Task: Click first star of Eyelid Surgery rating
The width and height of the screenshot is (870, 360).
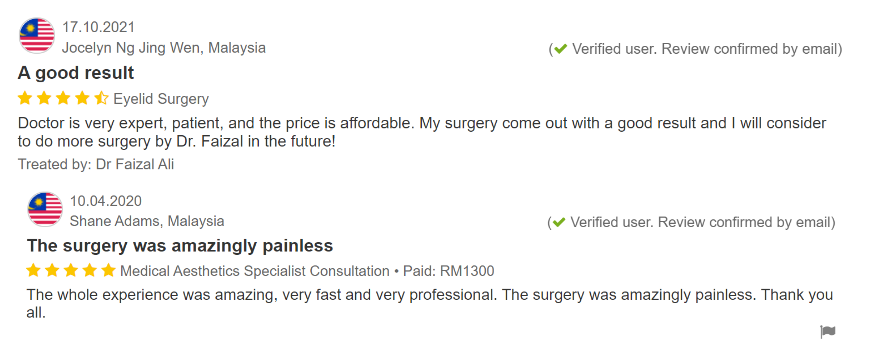Action: (25, 99)
